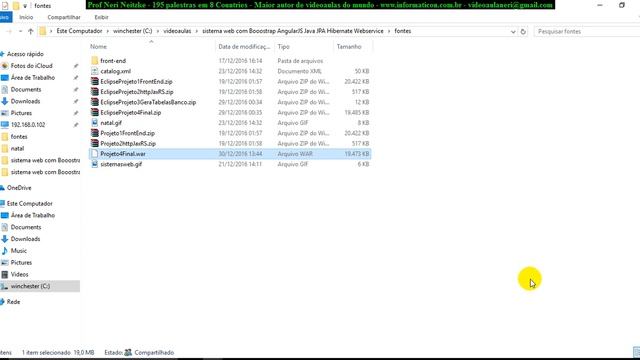This screenshot has width=640, height=360.
Task: Click EclipseProjeto1FrontEnd.zip archive icon
Action: click(x=95, y=82)
